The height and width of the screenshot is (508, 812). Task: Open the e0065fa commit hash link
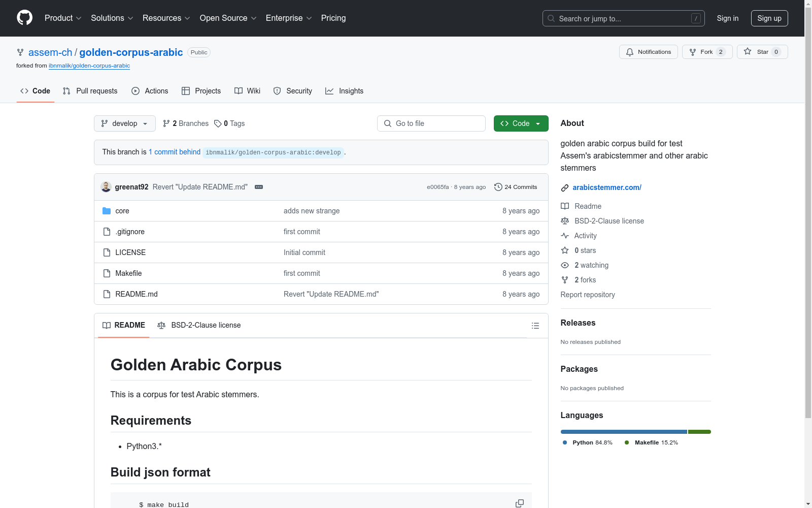coord(437,187)
